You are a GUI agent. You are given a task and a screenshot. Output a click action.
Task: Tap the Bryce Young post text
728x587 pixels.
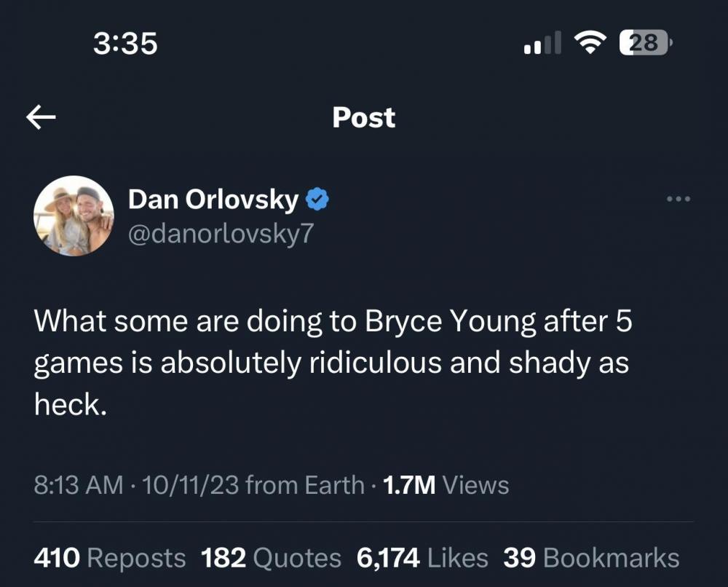331,362
